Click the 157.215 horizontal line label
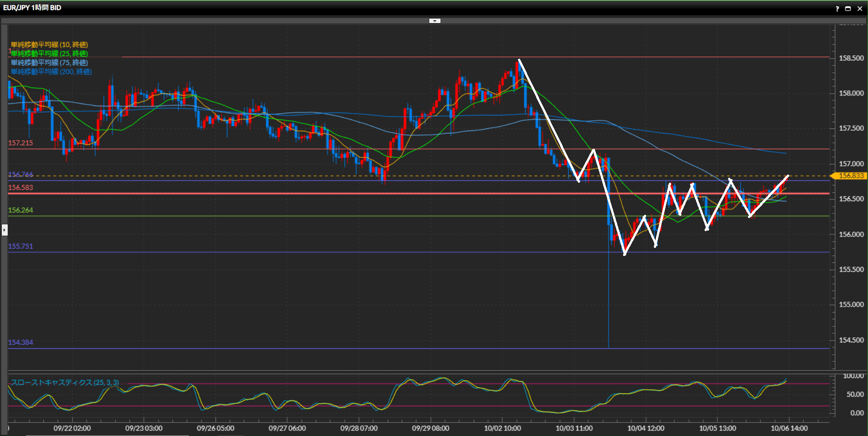868x436 pixels. pyautogui.click(x=21, y=143)
